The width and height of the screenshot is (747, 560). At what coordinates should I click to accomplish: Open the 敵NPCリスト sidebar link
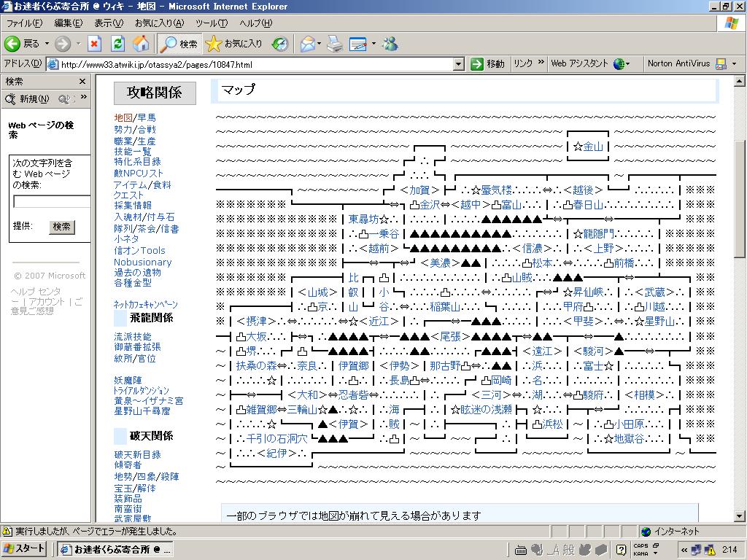tap(139, 174)
